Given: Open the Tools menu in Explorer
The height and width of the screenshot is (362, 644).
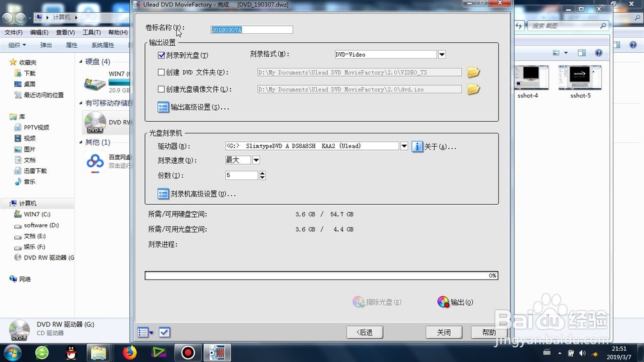Looking at the screenshot, I should point(91,32).
